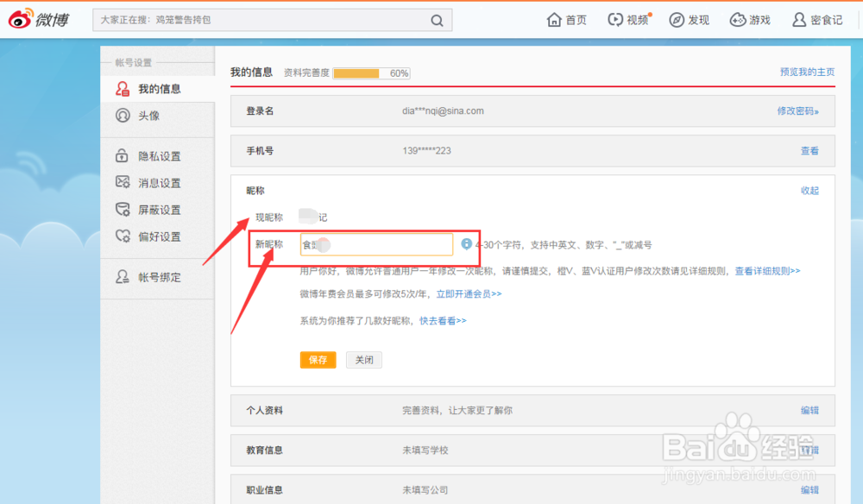The height and width of the screenshot is (504, 863).
Task: Click the 未填写学校 text
Action: [x=425, y=450]
